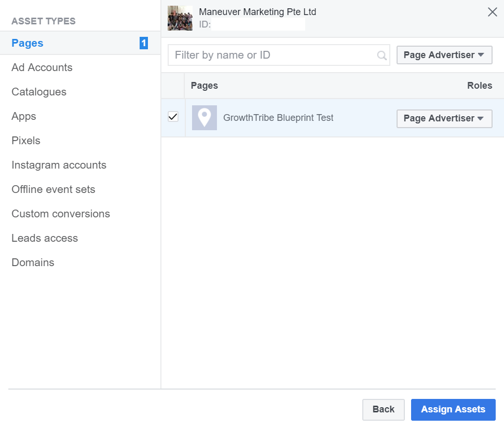504x429 pixels.
Task: Open Instagram accounts asset type
Action: tap(59, 165)
